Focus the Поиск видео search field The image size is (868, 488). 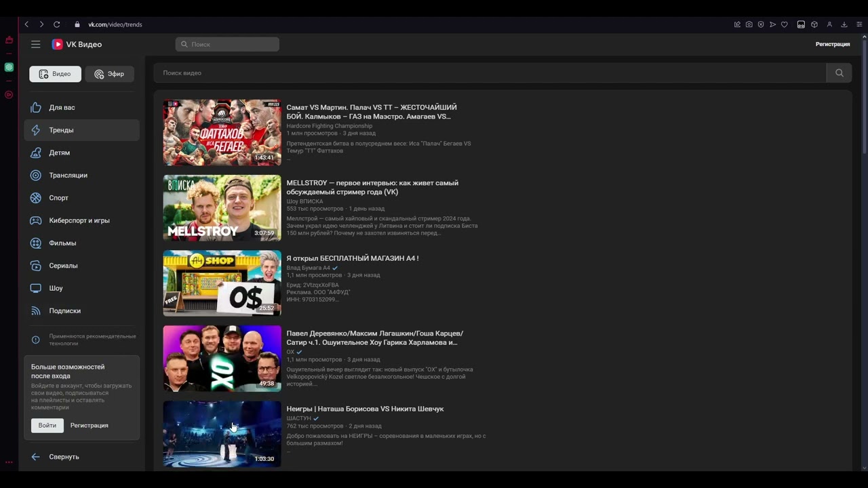click(x=490, y=73)
